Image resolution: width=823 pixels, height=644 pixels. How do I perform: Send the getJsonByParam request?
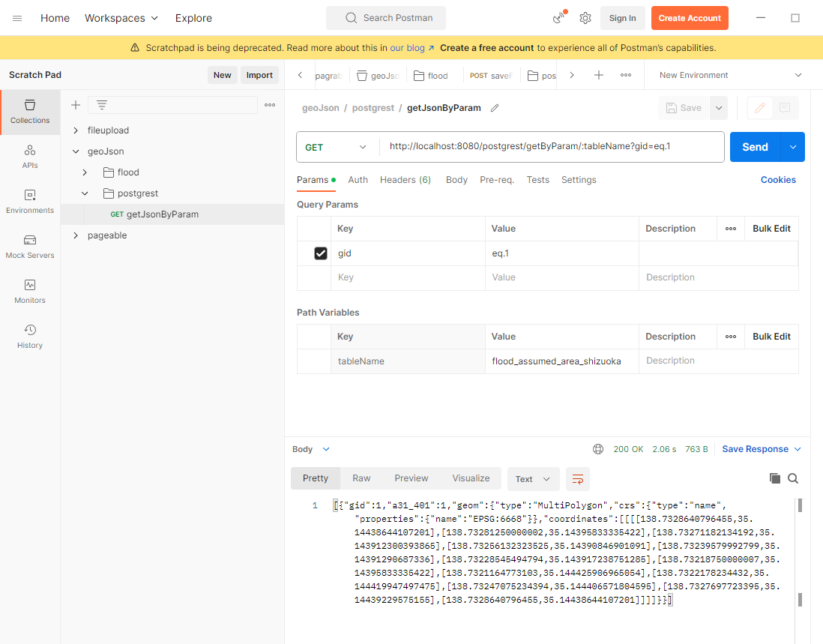tap(754, 147)
